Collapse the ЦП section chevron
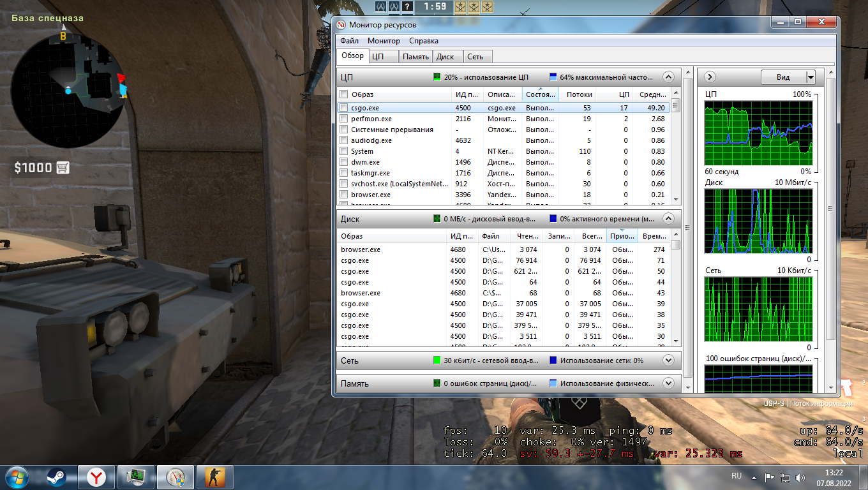This screenshot has height=490, width=868. [x=668, y=77]
